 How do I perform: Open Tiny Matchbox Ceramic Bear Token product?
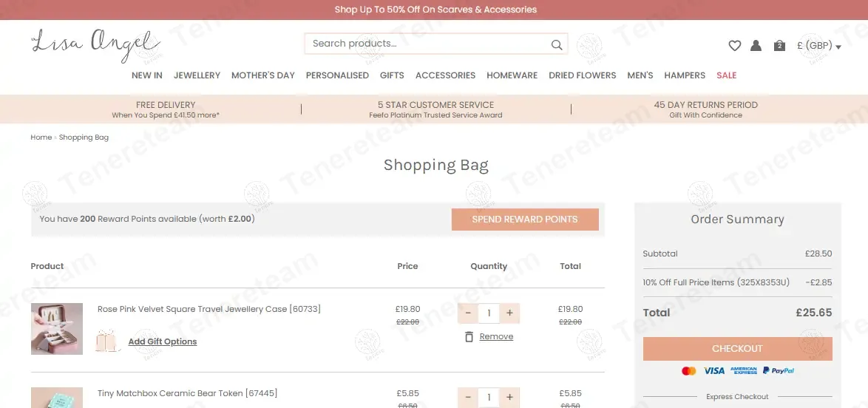pyautogui.click(x=187, y=394)
